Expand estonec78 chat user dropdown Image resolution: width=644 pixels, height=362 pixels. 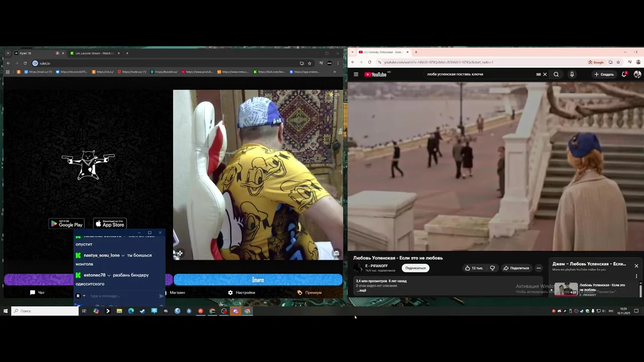(x=109, y=276)
